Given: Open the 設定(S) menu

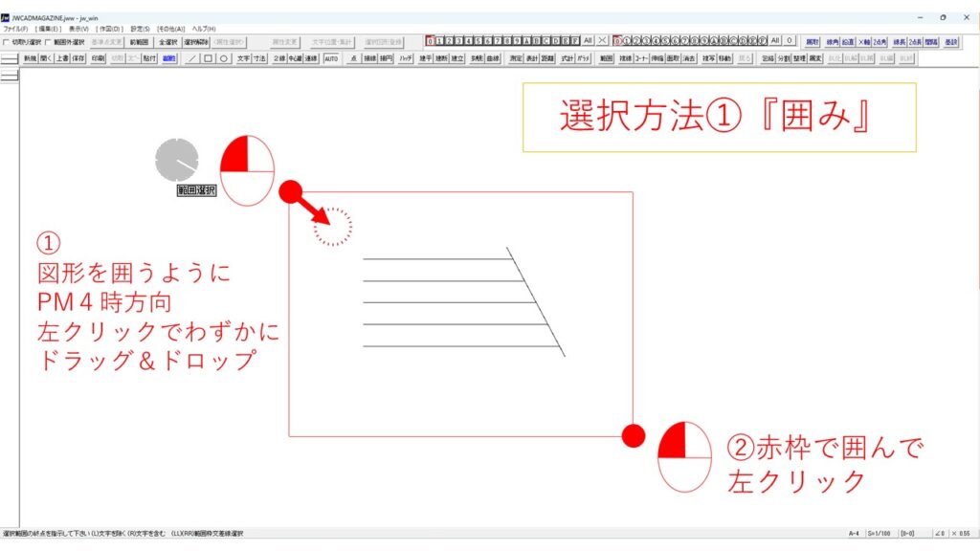Looking at the screenshot, I should coord(140,29).
